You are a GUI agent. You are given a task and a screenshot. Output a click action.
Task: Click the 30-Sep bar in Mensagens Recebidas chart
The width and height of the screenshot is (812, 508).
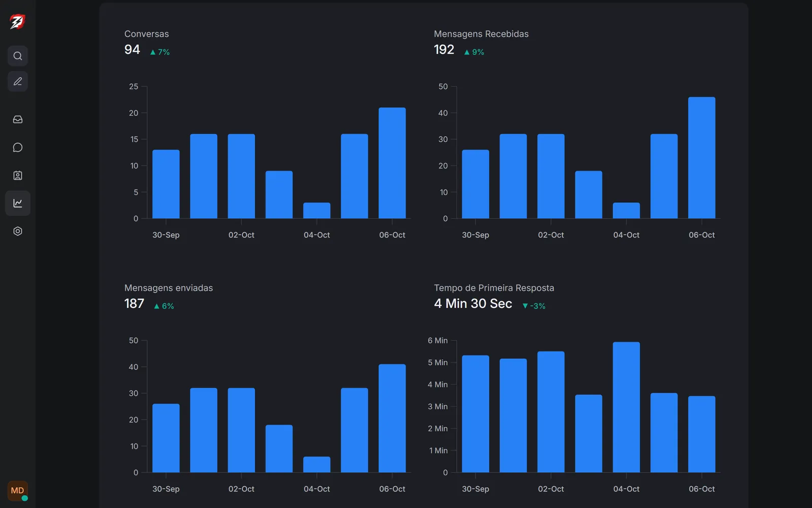click(476, 184)
